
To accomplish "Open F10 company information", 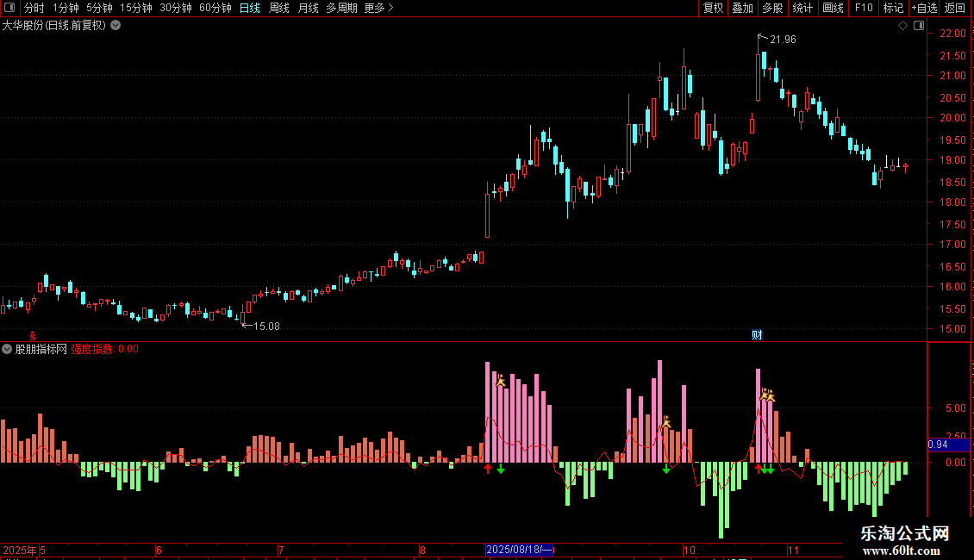I will (864, 8).
